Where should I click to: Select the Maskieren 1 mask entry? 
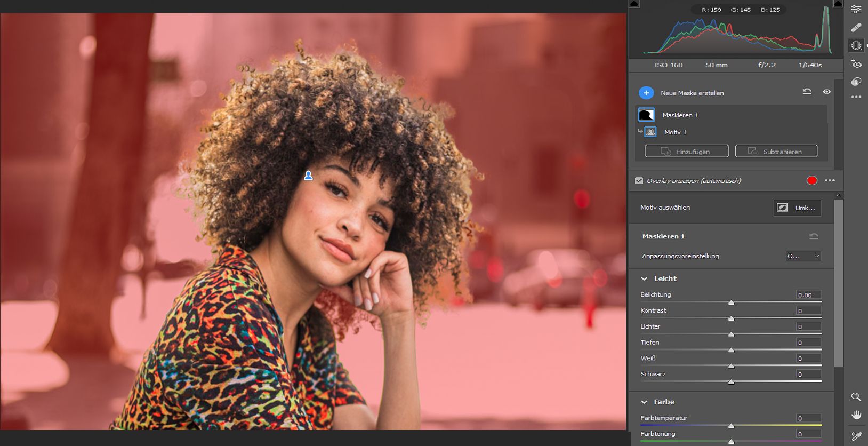click(x=680, y=115)
